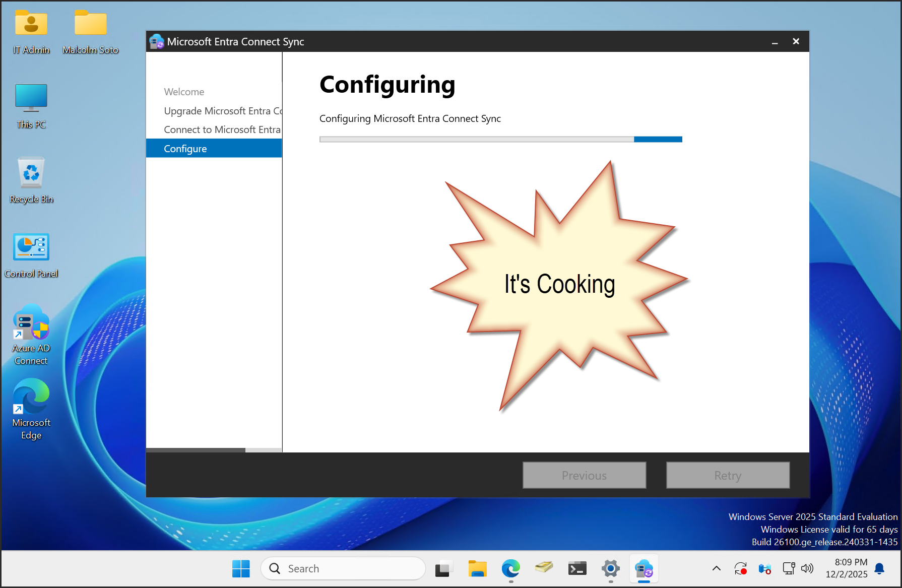Click the taskbar Search box
Image resolution: width=902 pixels, height=588 pixels.
343,568
